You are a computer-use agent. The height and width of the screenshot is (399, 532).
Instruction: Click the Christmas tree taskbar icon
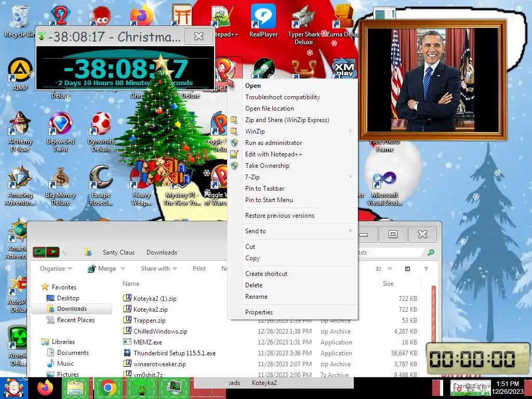[x=141, y=388]
